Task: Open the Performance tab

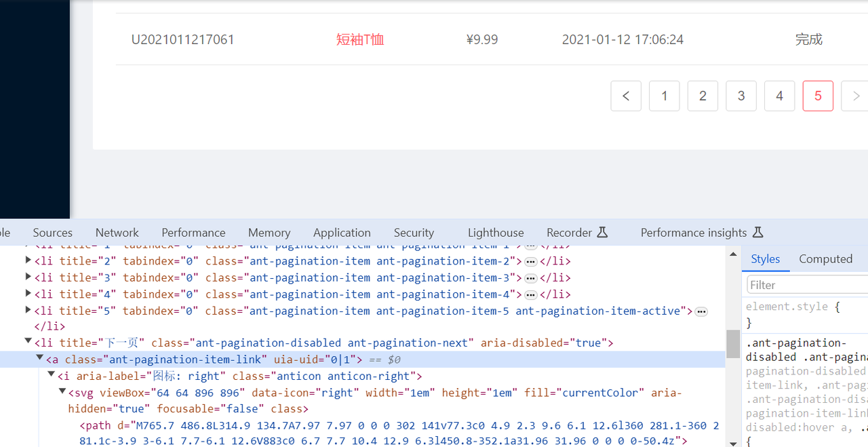Action: click(193, 233)
